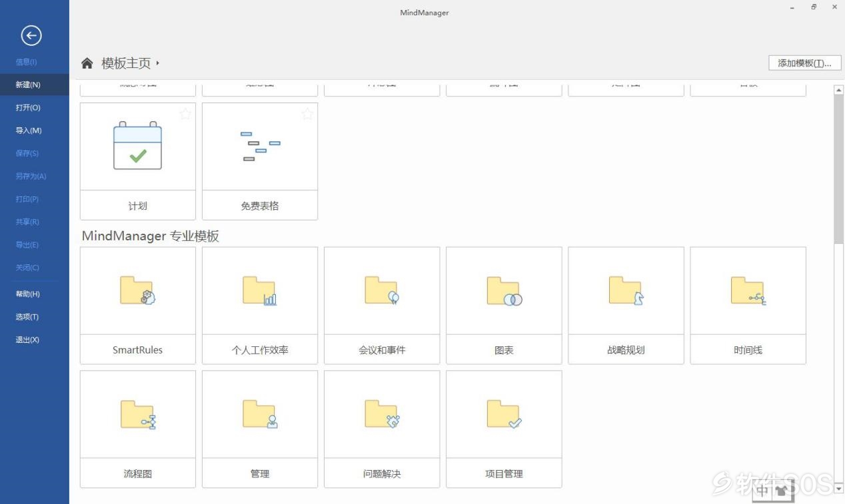This screenshot has height=504, width=845.
Task: Expand the arrow next to 模板主页
Action: tap(158, 63)
